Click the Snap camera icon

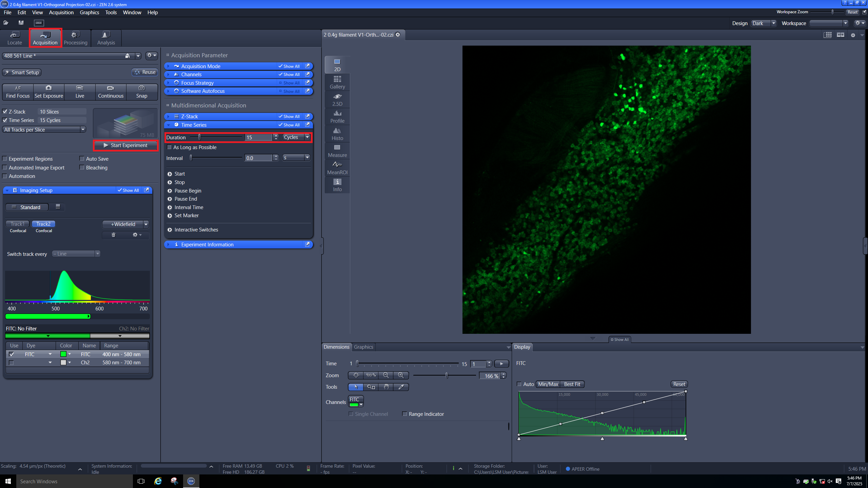141,88
